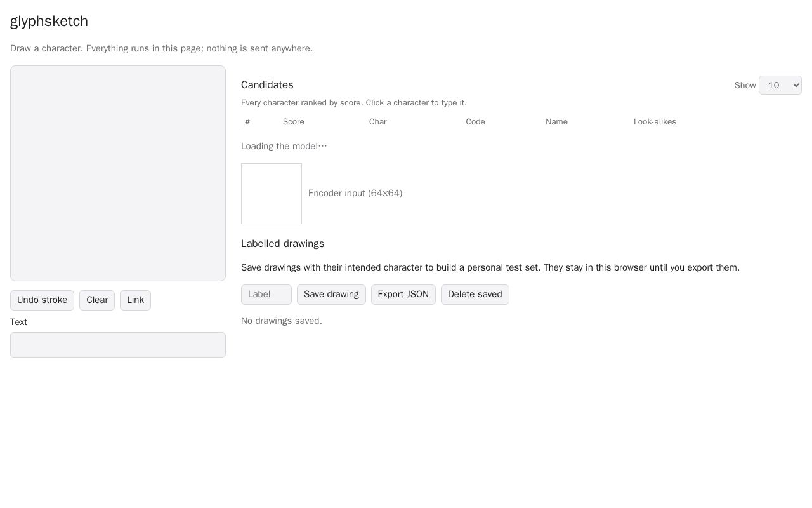Click the glyphsketch page title
Viewport: 812px width, 508px height.
pos(49,22)
